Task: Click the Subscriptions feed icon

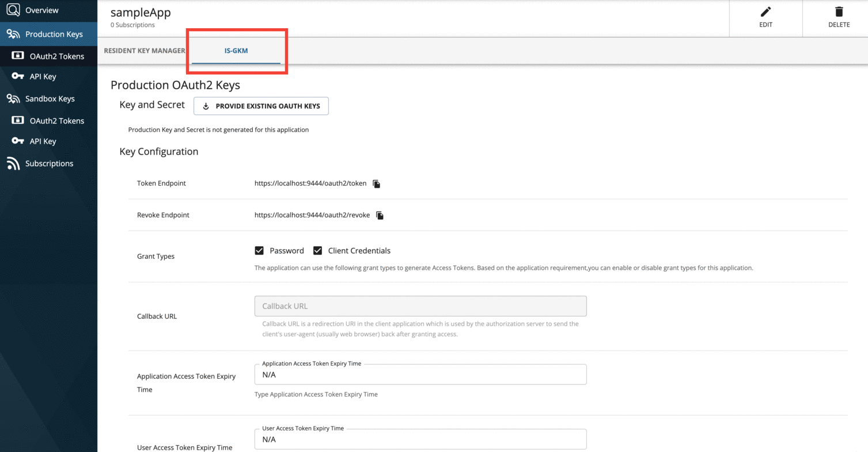Action: [x=13, y=164]
